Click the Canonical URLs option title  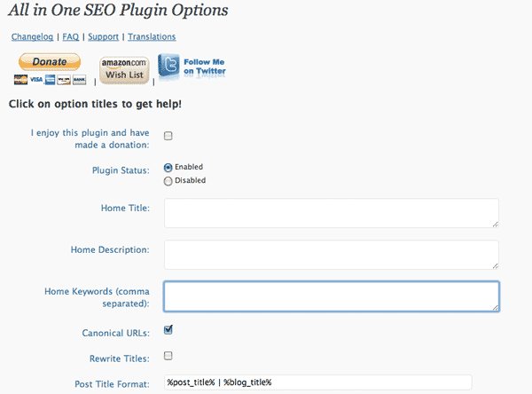114,333
